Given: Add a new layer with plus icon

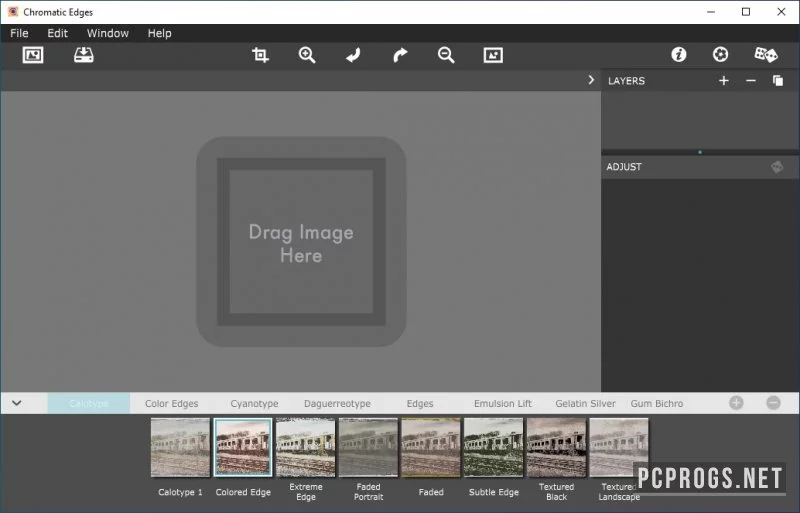Looking at the screenshot, I should 723,81.
